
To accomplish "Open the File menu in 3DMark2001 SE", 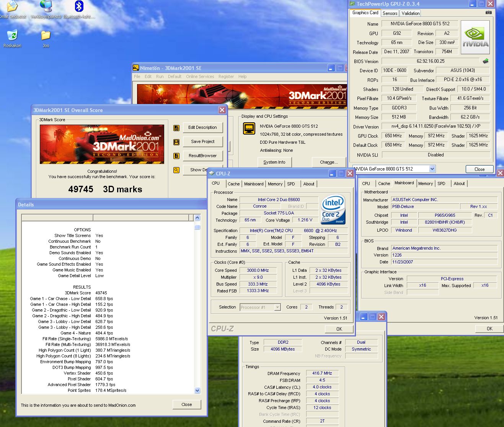I will coord(137,76).
